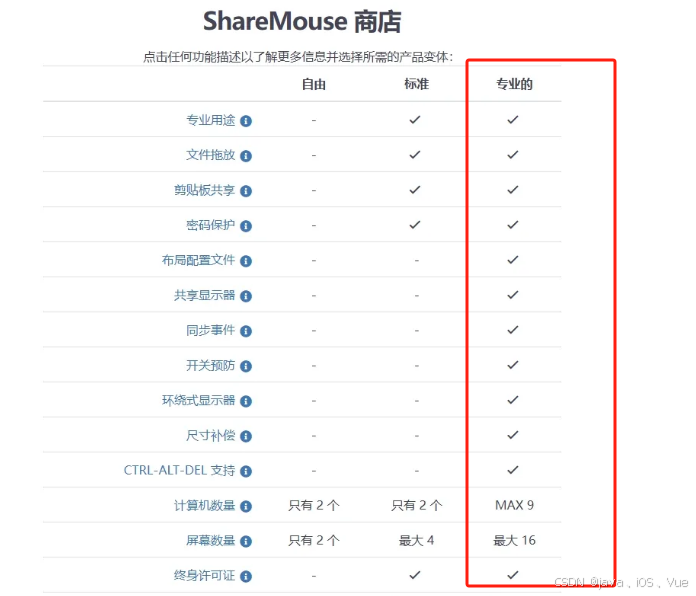
Task: Click the 尺寸补偿 feature link
Action: (x=210, y=435)
